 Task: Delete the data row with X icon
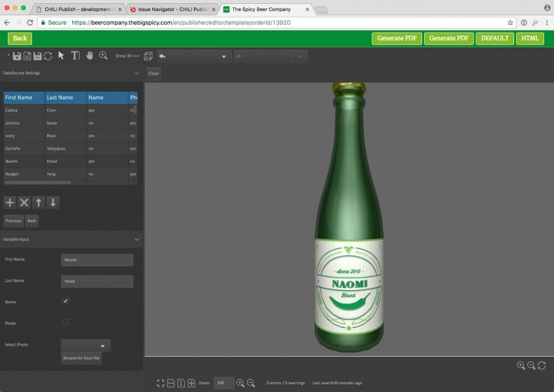point(24,203)
